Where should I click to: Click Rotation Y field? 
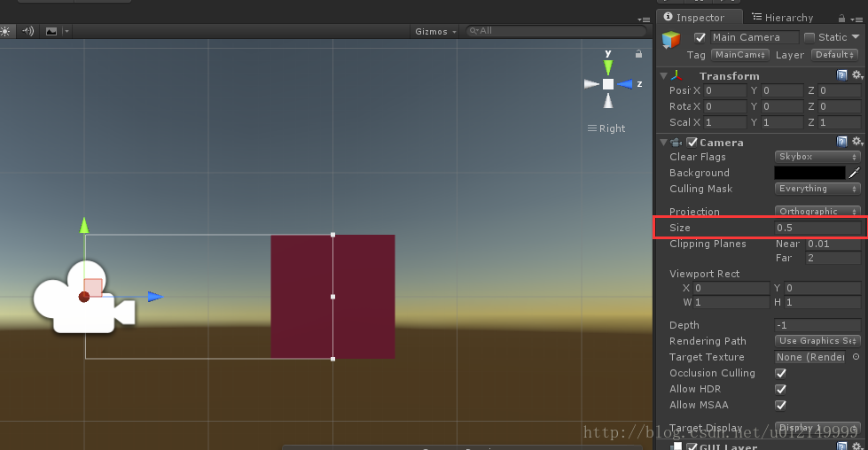[x=783, y=106]
